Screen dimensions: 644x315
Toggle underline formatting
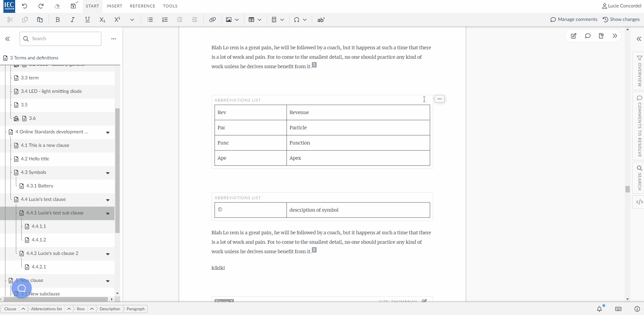[87, 20]
